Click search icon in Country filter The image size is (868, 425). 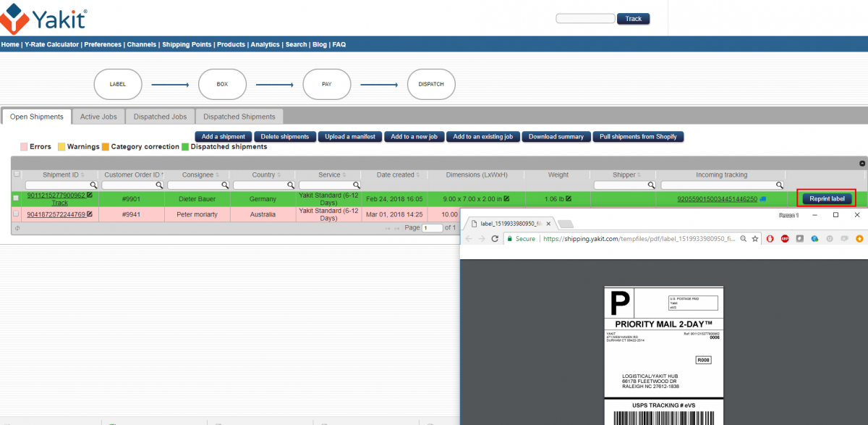[290, 185]
